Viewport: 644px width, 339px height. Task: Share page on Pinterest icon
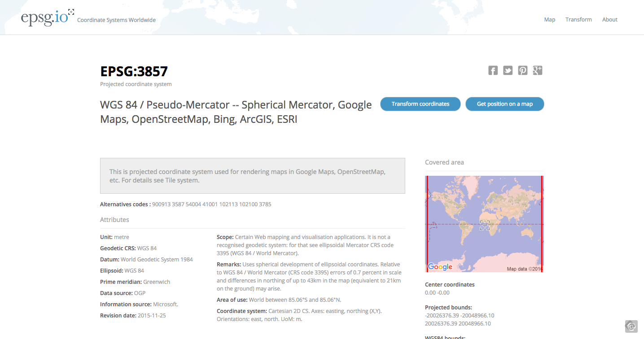coord(523,70)
